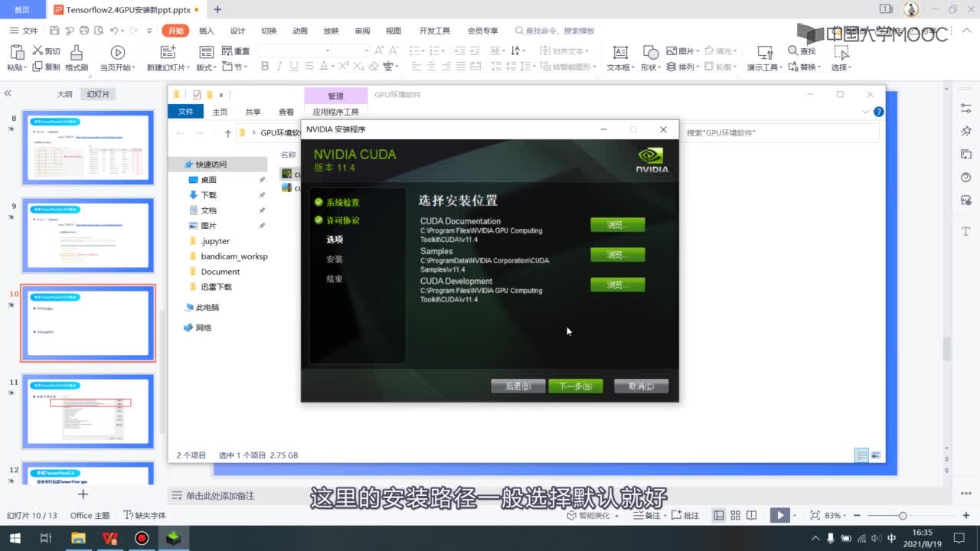
Task: Click the Reset (重置) slide button
Action: (x=236, y=51)
